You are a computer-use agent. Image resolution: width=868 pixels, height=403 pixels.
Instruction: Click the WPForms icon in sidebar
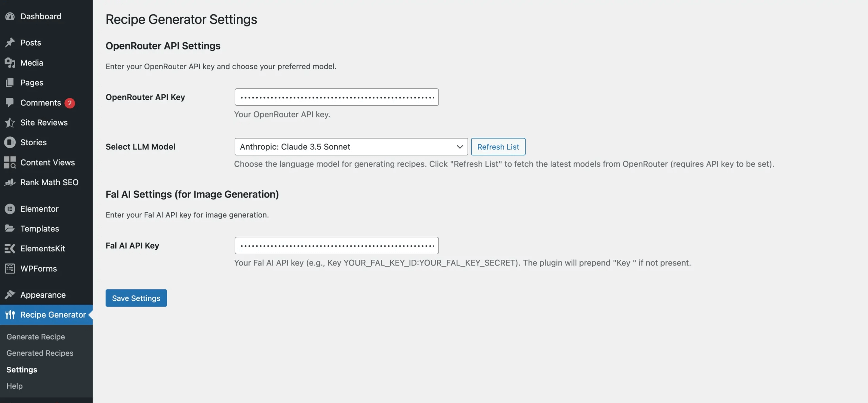(x=10, y=269)
